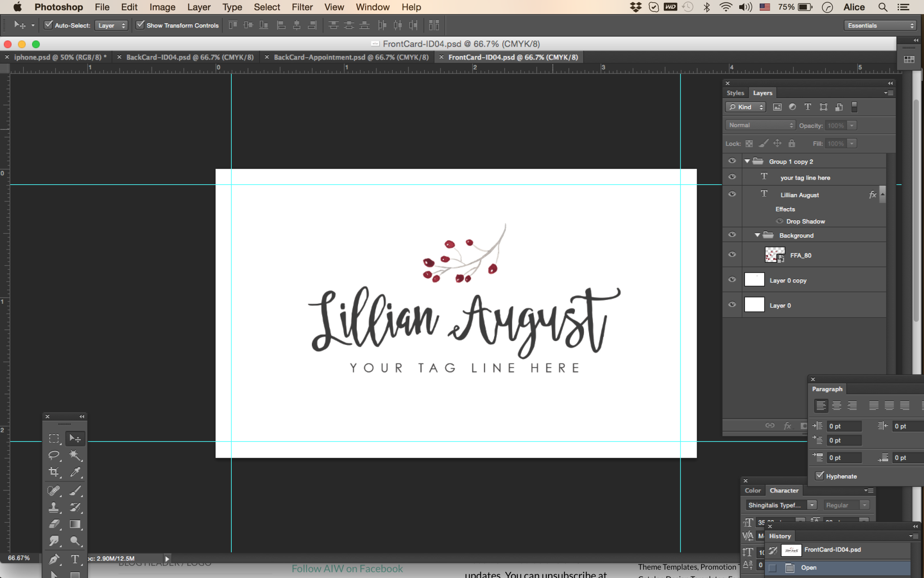Filter layers by type layers icon

[x=807, y=107]
